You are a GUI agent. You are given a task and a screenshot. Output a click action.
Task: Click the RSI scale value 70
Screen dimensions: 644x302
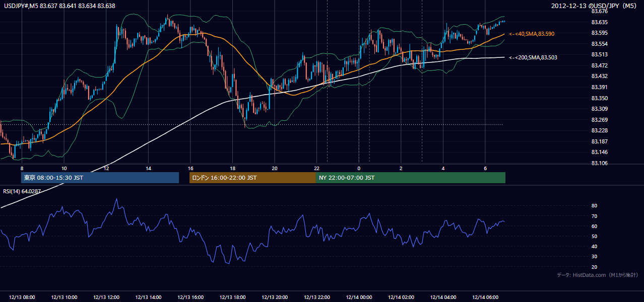594,216
